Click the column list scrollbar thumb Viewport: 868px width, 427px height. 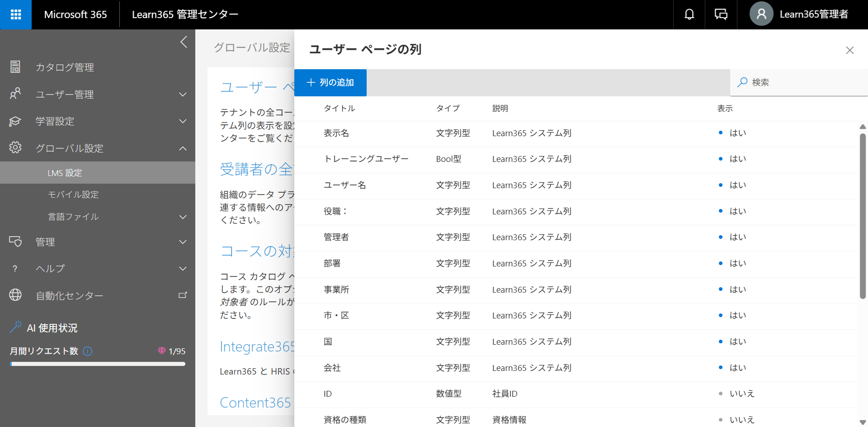(x=863, y=216)
